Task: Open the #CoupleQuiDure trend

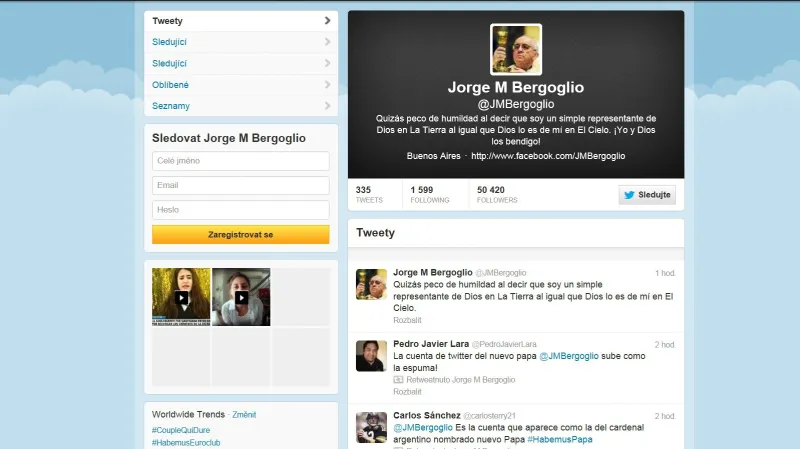Action: (181, 429)
